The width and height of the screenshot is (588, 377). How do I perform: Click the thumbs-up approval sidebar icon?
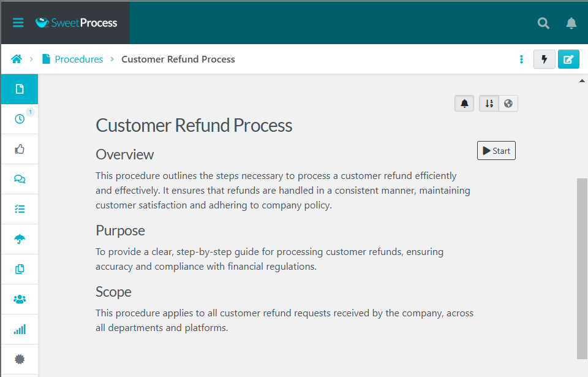tap(20, 149)
